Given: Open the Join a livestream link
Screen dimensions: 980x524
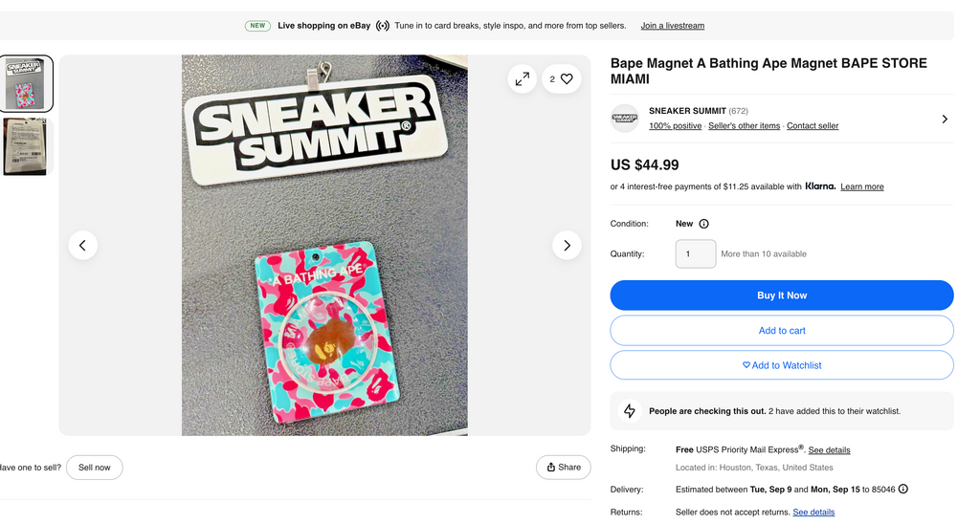Looking at the screenshot, I should pyautogui.click(x=672, y=26).
